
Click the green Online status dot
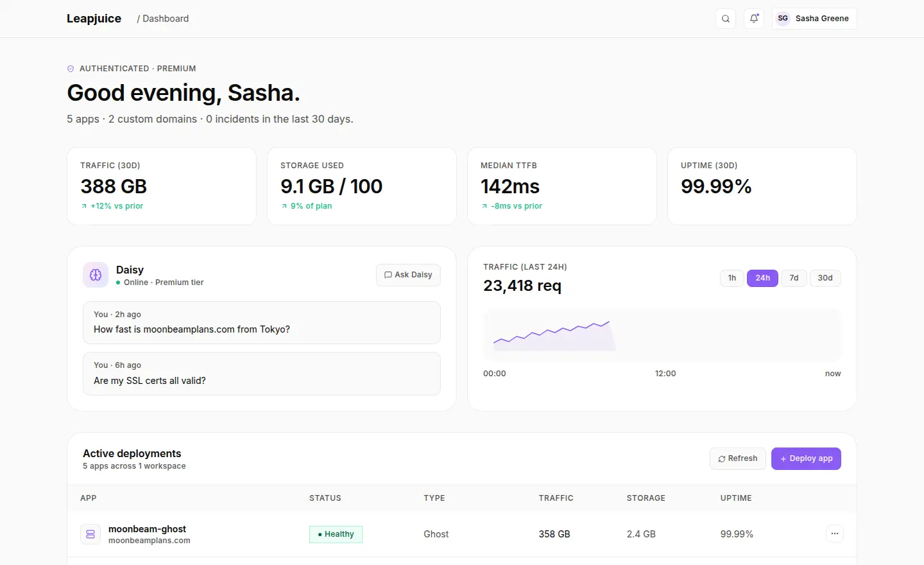[118, 282]
